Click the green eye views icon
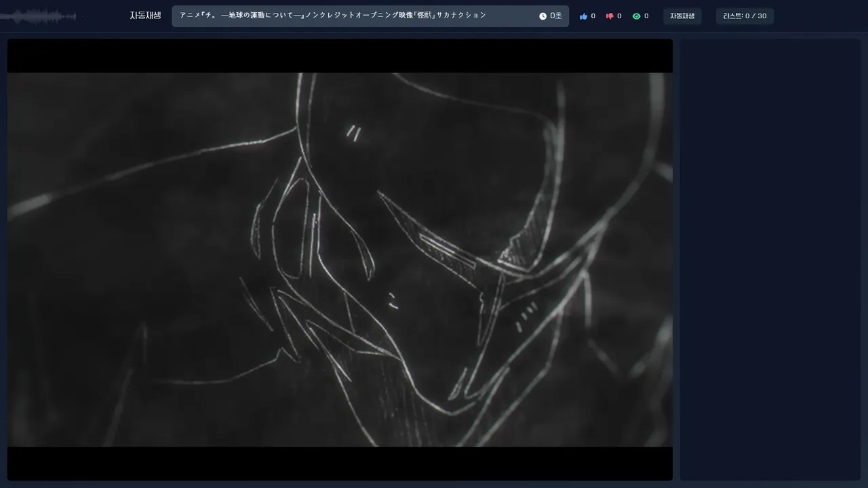 pos(636,16)
